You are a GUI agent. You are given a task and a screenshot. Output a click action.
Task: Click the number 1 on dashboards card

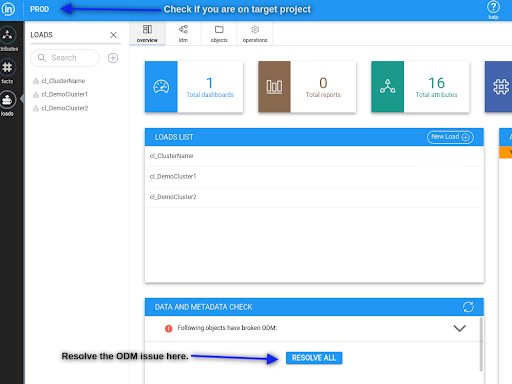[210, 83]
